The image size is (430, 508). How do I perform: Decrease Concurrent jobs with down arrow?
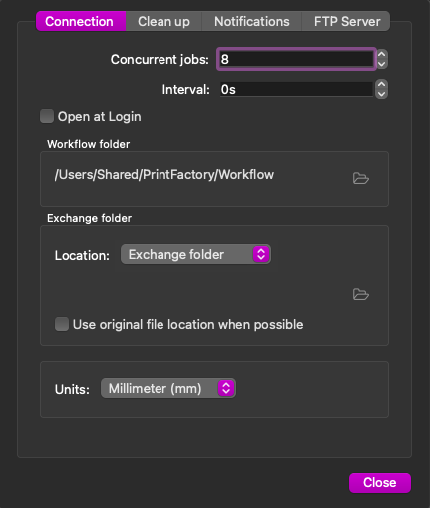coord(382,64)
